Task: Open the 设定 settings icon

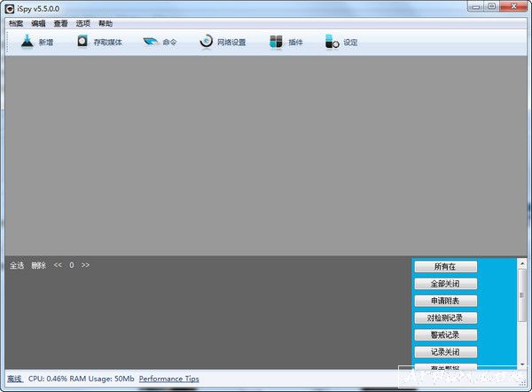Action: pyautogui.click(x=332, y=42)
